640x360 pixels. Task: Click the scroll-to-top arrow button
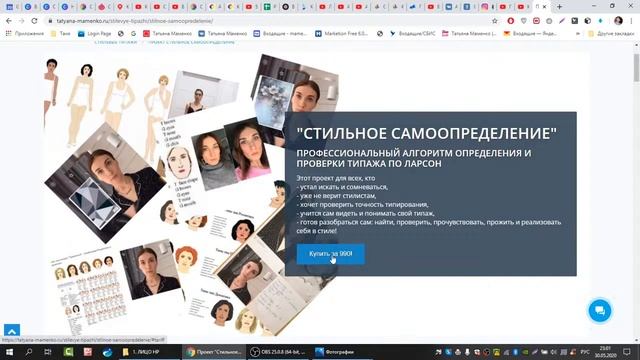coord(12,331)
